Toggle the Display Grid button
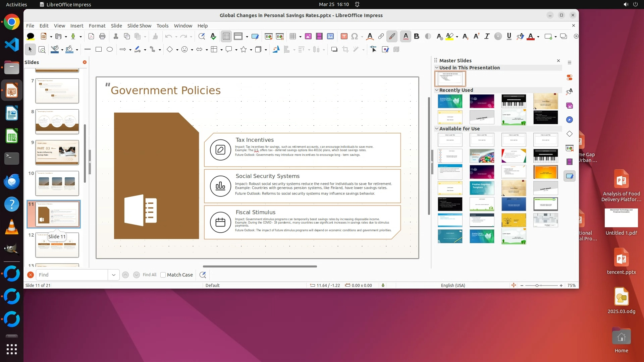Image resolution: width=644 pixels, height=362 pixels. tap(226, 36)
